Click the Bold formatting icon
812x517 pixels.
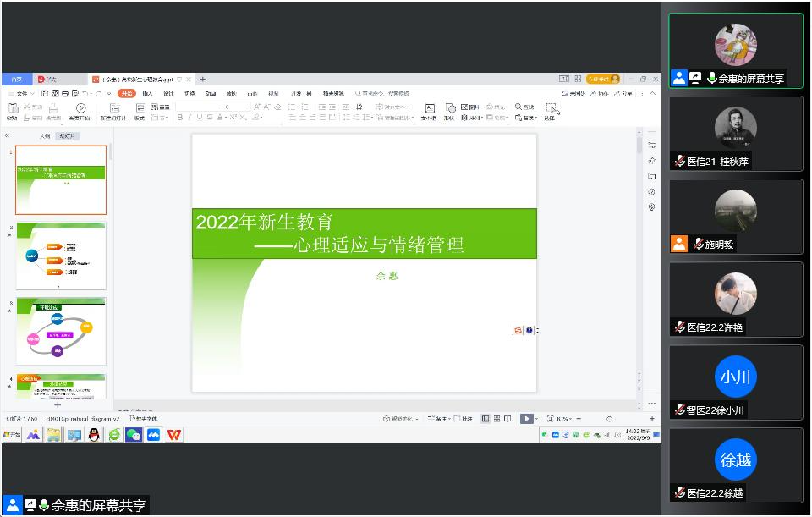179,118
